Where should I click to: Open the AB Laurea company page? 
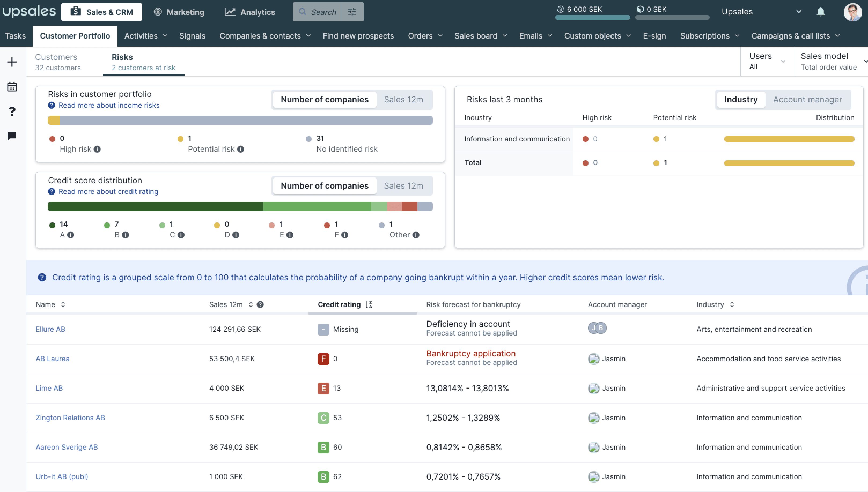pos(52,359)
